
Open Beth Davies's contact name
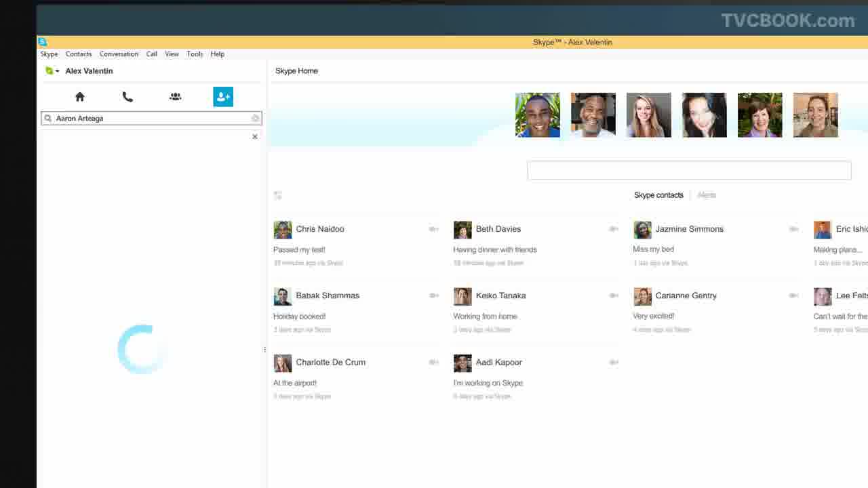[498, 229]
